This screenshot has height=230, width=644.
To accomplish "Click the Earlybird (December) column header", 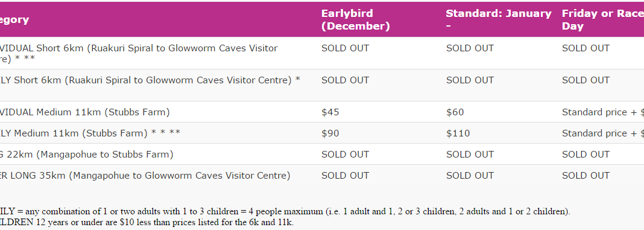I will click(355, 20).
